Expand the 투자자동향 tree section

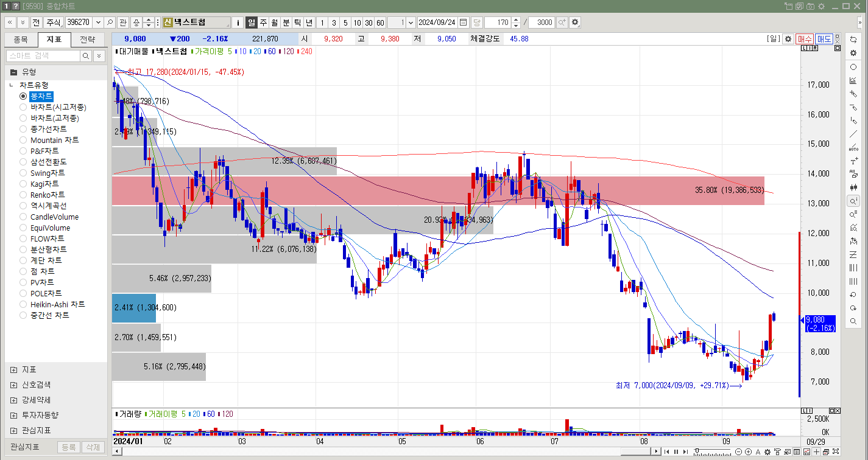click(x=14, y=415)
